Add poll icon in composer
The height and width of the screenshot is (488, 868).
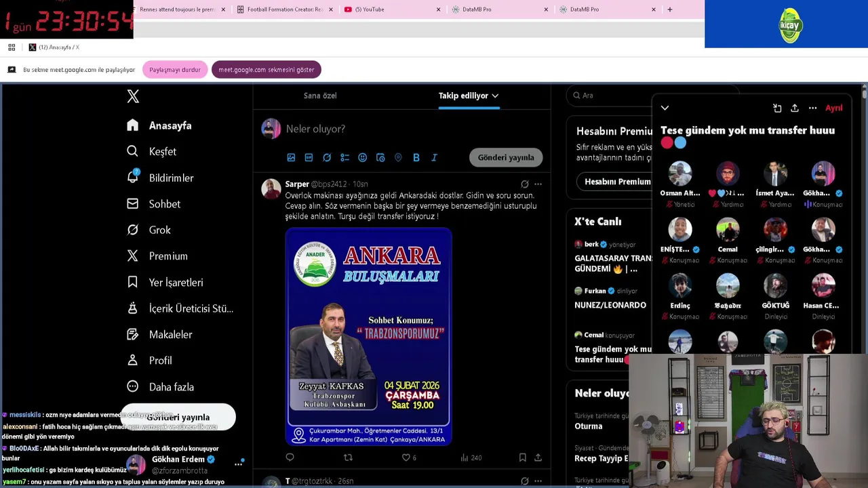click(344, 157)
